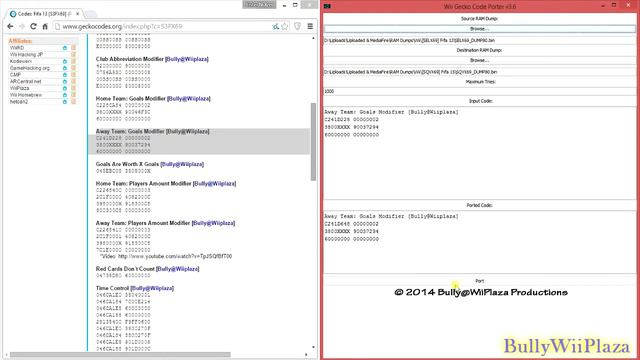Click the Destination RAM Dump path field
640x360 pixels.
(480, 72)
